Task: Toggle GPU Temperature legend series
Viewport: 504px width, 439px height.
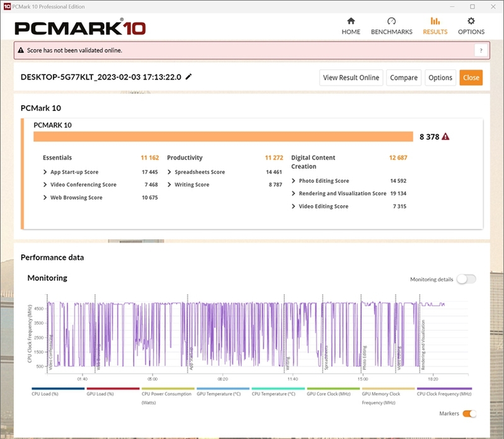Action: click(x=223, y=391)
